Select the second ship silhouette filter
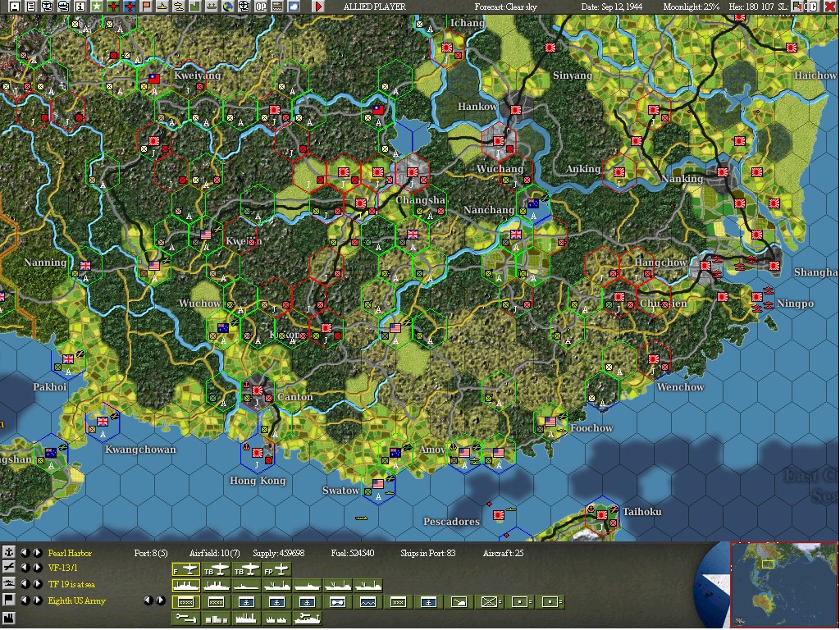840x630 pixels. tap(216, 586)
